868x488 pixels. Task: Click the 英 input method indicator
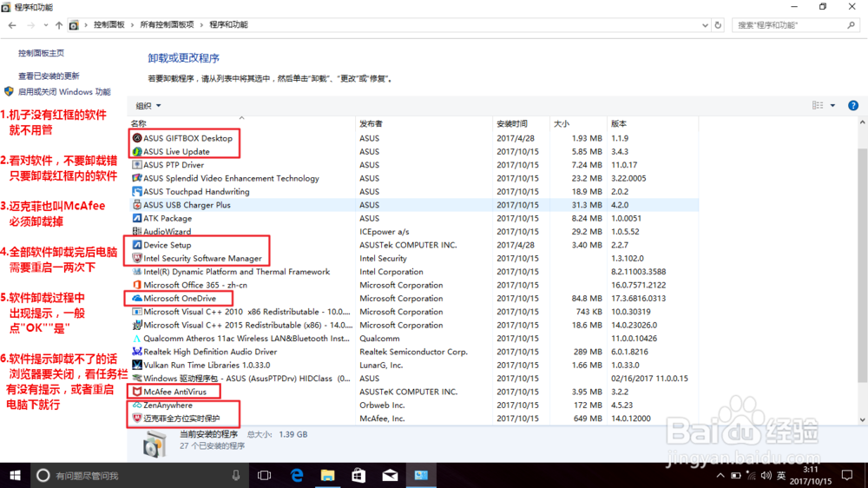[x=781, y=475]
